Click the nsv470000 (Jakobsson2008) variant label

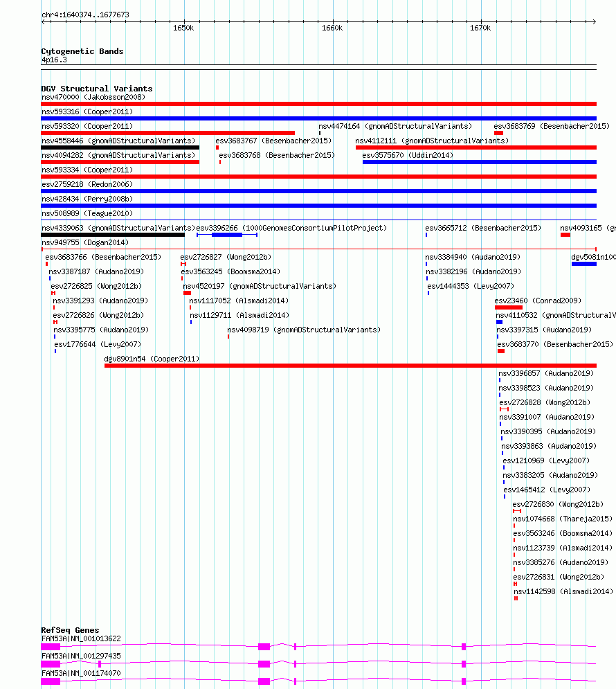pyautogui.click(x=93, y=97)
